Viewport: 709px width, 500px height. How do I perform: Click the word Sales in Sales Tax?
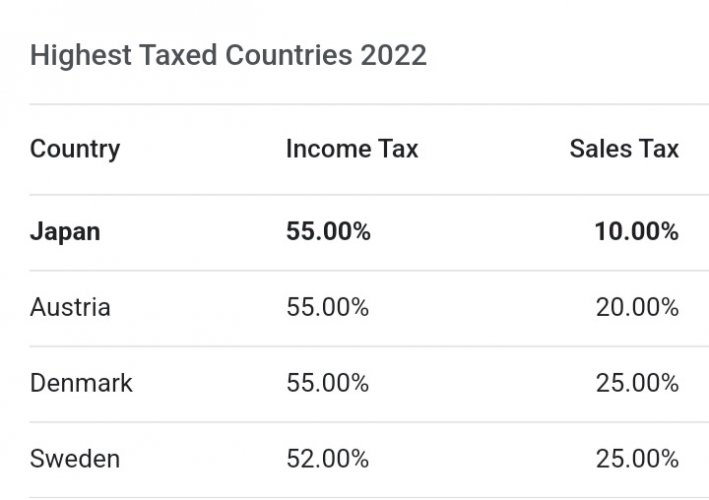click(x=600, y=149)
